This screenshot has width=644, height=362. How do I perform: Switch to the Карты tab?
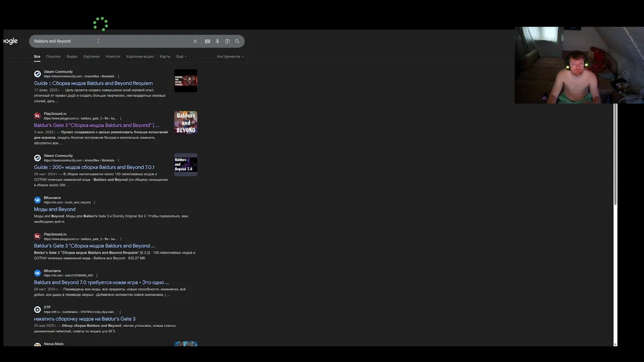pos(165,56)
